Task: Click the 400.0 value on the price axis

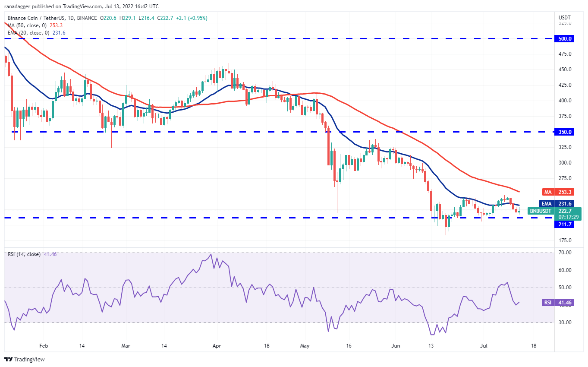Action: pyautogui.click(x=564, y=101)
